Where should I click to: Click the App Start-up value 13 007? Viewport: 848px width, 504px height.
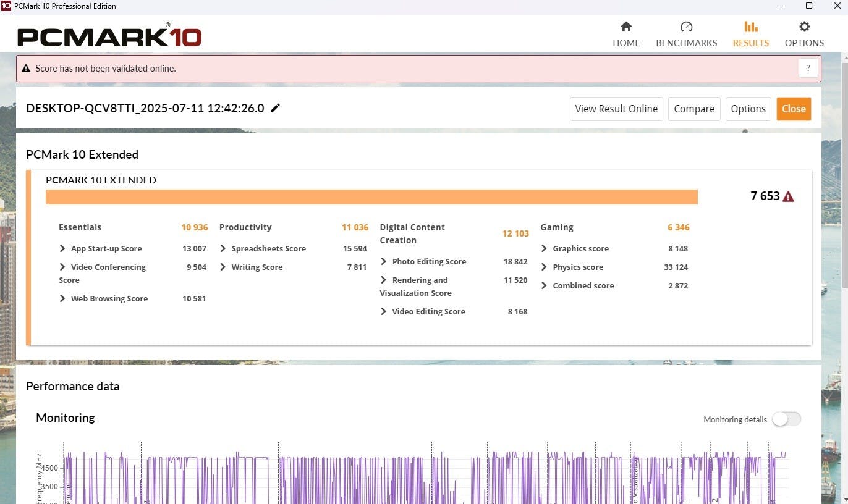(x=194, y=248)
